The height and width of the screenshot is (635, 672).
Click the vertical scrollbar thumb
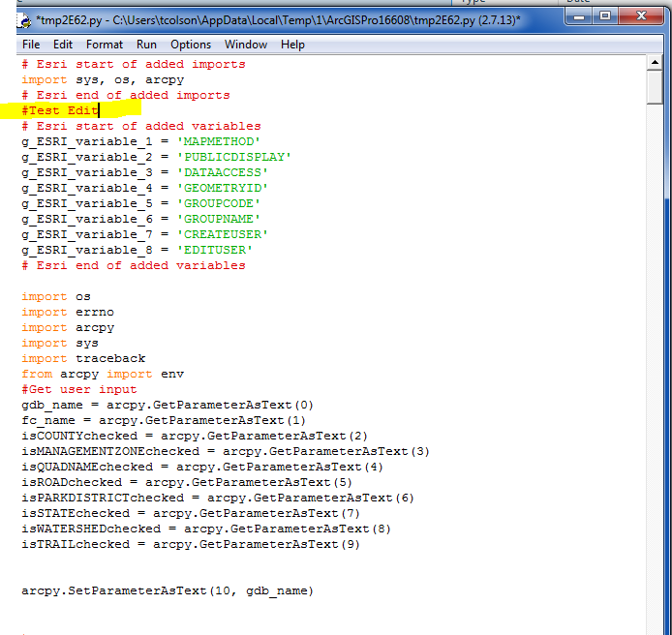pyautogui.click(x=655, y=87)
